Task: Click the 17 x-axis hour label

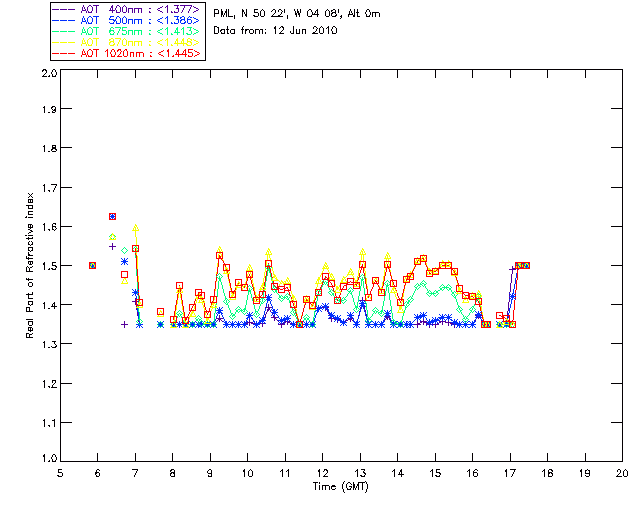Action: pyautogui.click(x=510, y=473)
